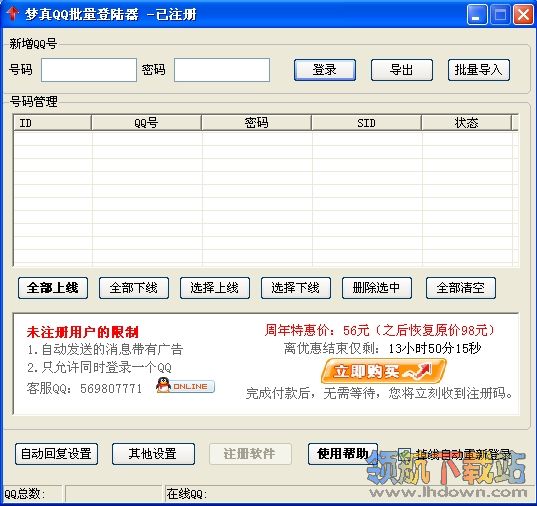Click the QQ号 column header
Screen dimensions: 537x506
(x=146, y=123)
